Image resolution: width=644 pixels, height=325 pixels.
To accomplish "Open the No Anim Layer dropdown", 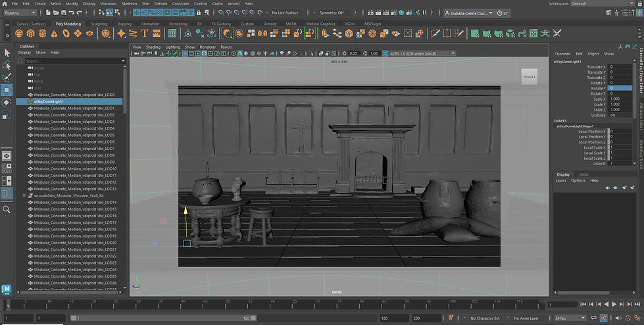I will (x=526, y=318).
